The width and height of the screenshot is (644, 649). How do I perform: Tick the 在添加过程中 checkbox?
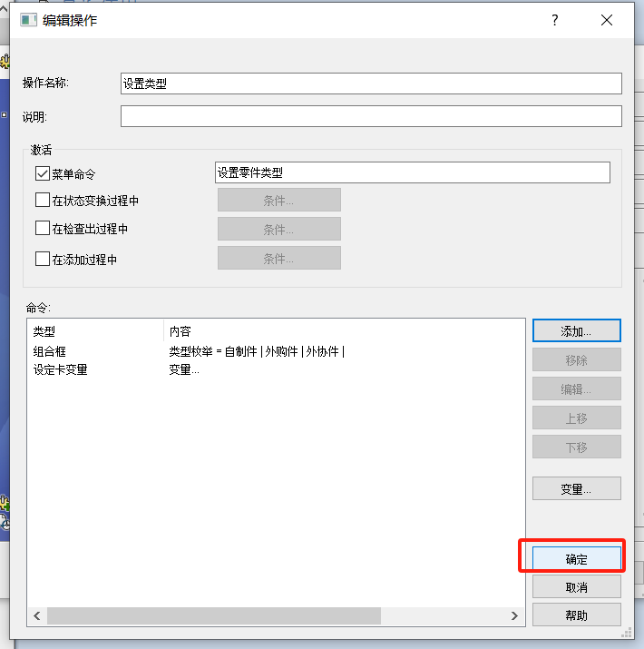(x=43, y=259)
